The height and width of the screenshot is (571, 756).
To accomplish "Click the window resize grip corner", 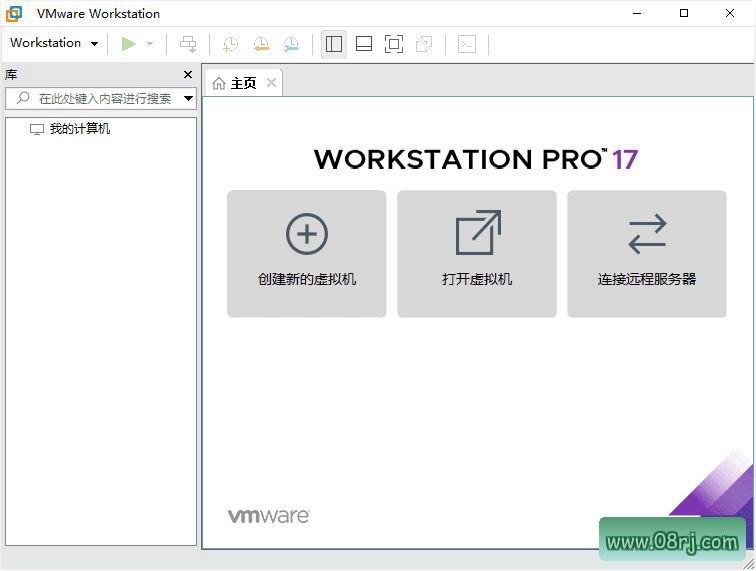I will (x=749, y=564).
